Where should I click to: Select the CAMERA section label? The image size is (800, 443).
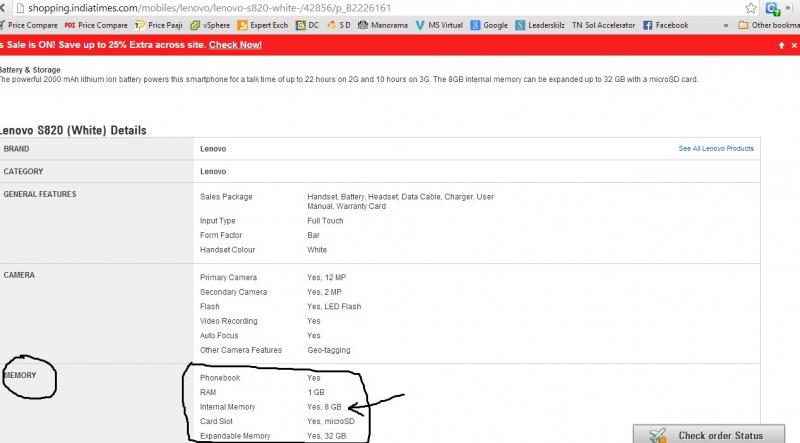click(x=19, y=275)
